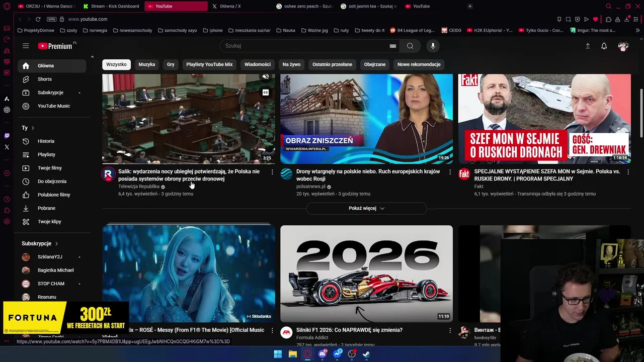644x362 pixels.
Task: Play the OBRAZ ZNISZCZEŃ video thumbnail
Action: 366,119
